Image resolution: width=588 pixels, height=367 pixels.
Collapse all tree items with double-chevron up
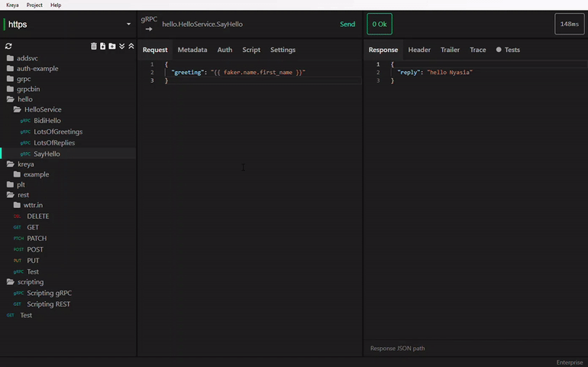[131, 46]
